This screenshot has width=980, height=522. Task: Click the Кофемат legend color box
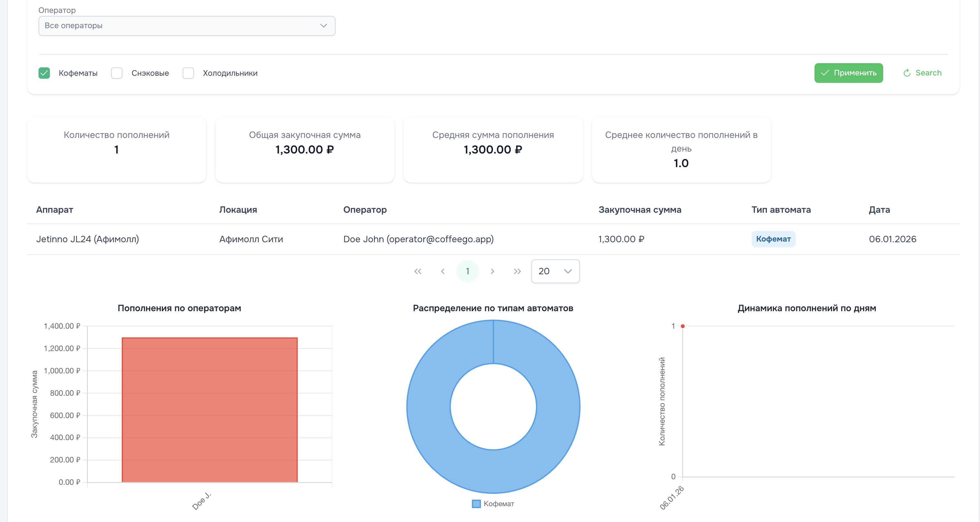pyautogui.click(x=476, y=504)
